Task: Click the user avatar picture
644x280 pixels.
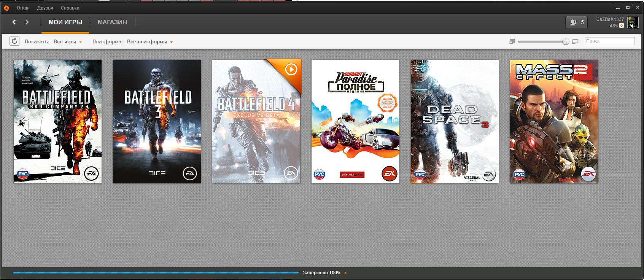Action: click(x=633, y=22)
